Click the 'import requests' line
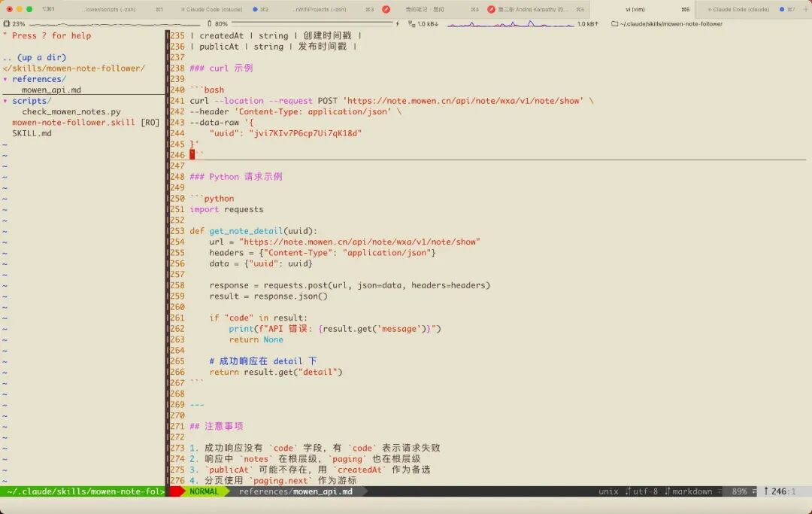 point(226,209)
